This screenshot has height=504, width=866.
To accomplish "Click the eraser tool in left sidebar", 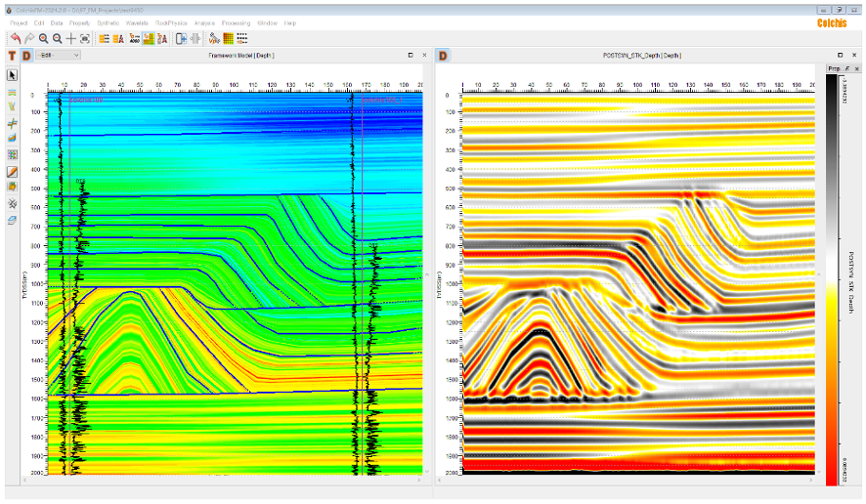I will [x=13, y=220].
